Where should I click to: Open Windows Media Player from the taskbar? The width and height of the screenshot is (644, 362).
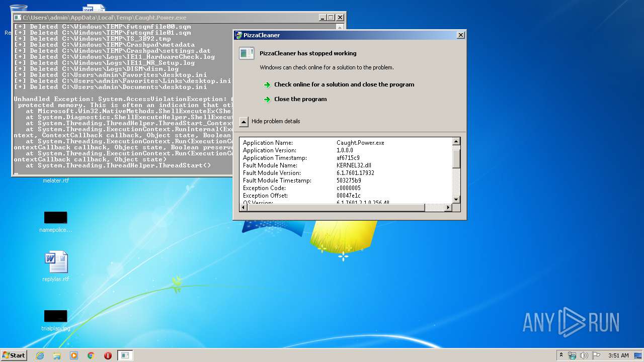click(74, 355)
